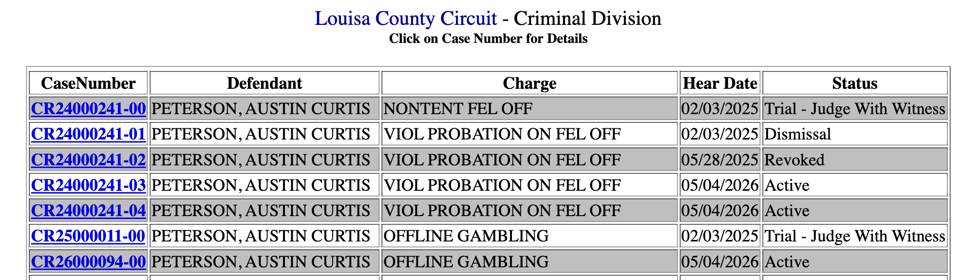Open case CR24000241-02 details
Viewport: 980px width, 280px height.
click(88, 160)
